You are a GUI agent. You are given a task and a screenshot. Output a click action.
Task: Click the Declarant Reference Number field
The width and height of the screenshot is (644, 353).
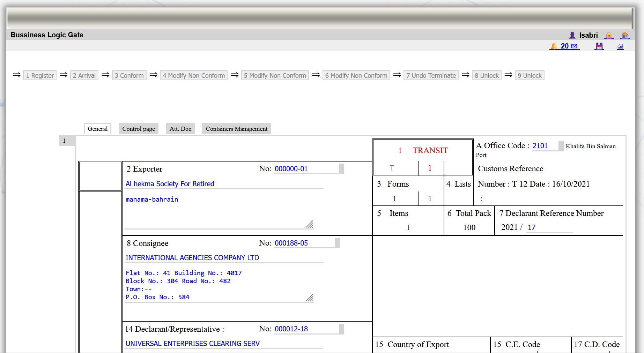[549, 227]
